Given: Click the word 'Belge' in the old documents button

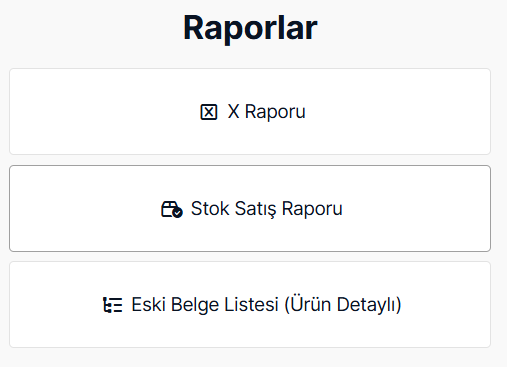Looking at the screenshot, I should click(x=195, y=305).
